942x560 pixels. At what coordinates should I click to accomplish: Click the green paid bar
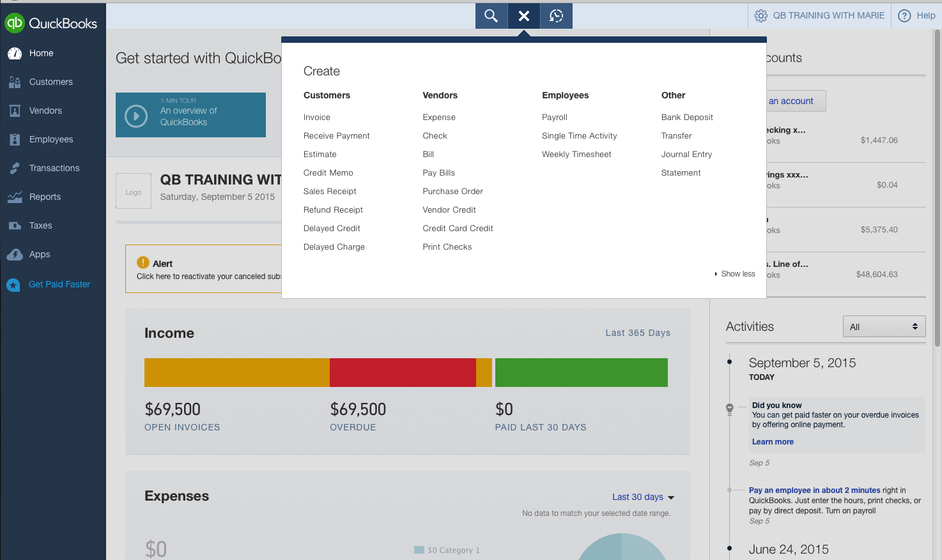coord(582,372)
